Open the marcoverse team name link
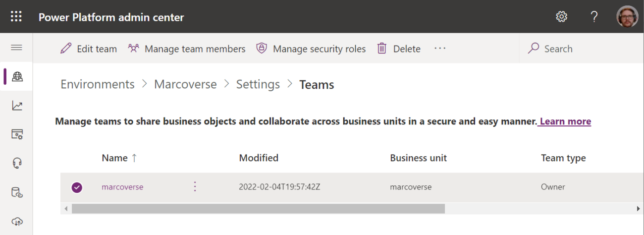The width and height of the screenshot is (644, 235). click(122, 187)
